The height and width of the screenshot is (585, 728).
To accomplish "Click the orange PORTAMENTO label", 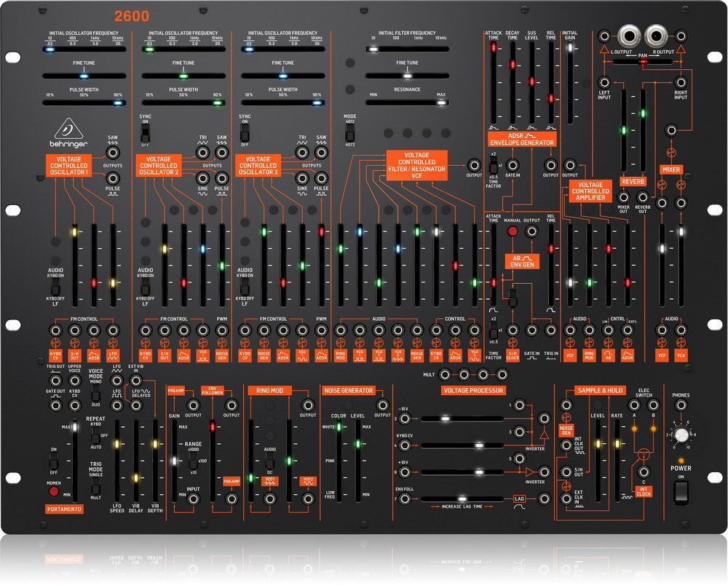I will point(64,509).
